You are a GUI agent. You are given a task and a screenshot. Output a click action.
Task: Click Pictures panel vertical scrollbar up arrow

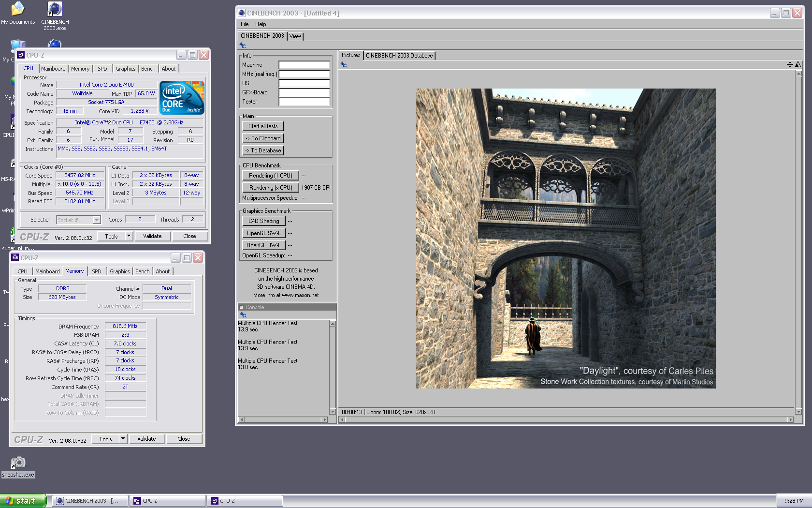(x=798, y=74)
